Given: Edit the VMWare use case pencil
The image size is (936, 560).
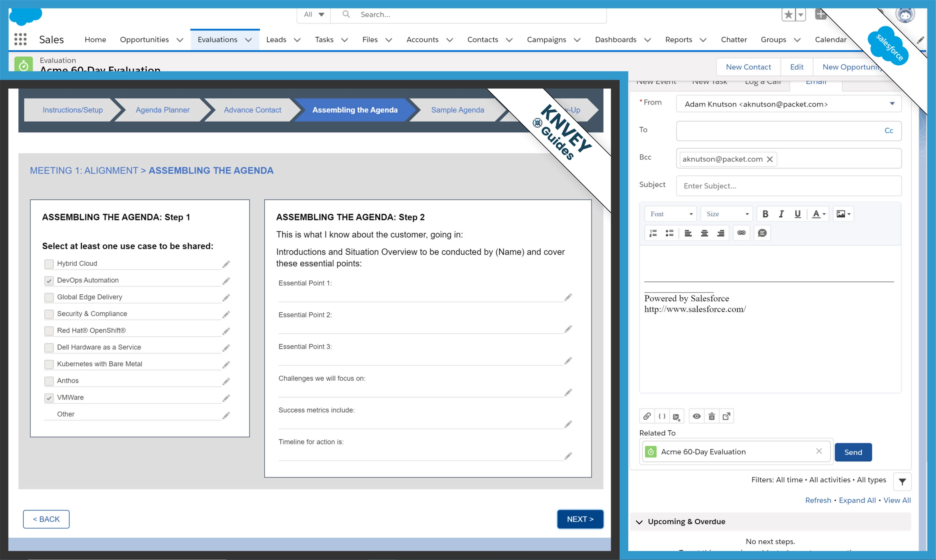Looking at the screenshot, I should pyautogui.click(x=226, y=398).
